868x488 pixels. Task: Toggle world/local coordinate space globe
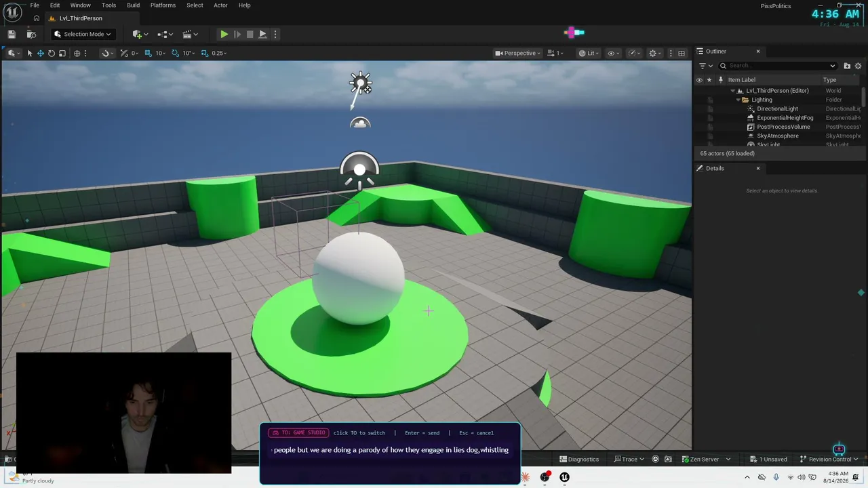(77, 53)
